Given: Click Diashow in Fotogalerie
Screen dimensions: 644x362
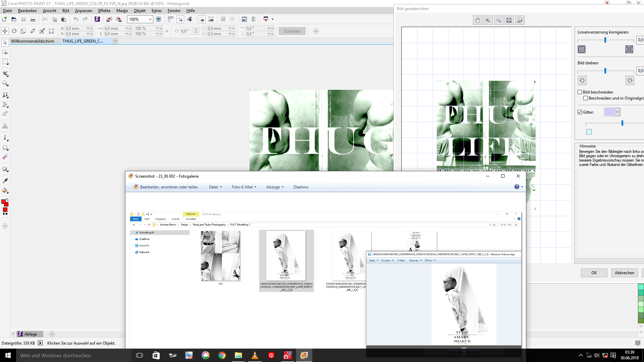Looking at the screenshot, I should click(301, 187).
